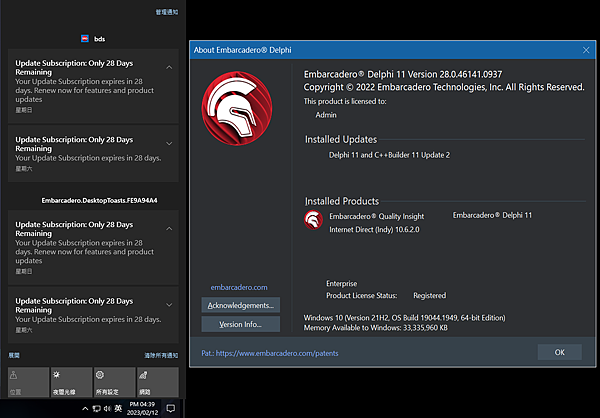Click 清除所有通知 to clear all notifications

(x=161, y=355)
